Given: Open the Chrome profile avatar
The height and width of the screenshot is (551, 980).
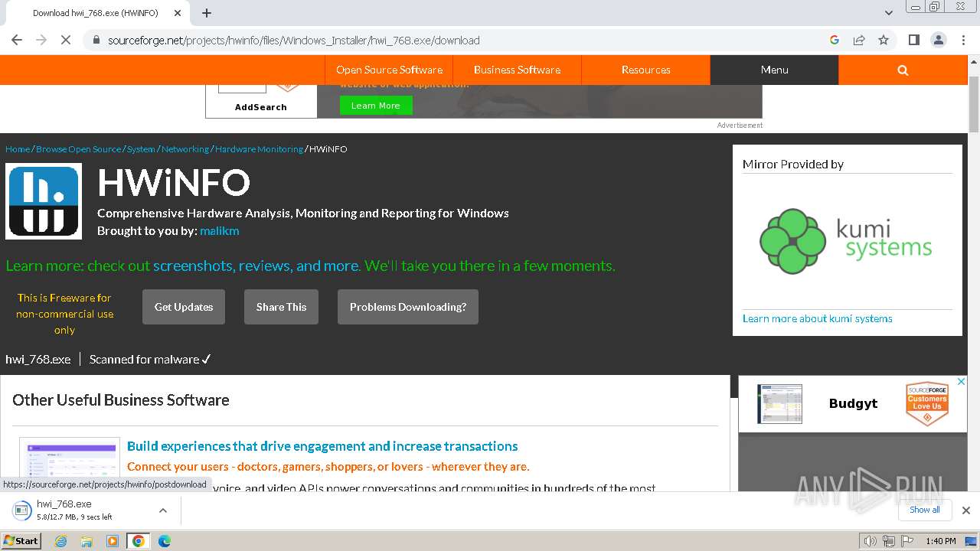Looking at the screenshot, I should 938,40.
